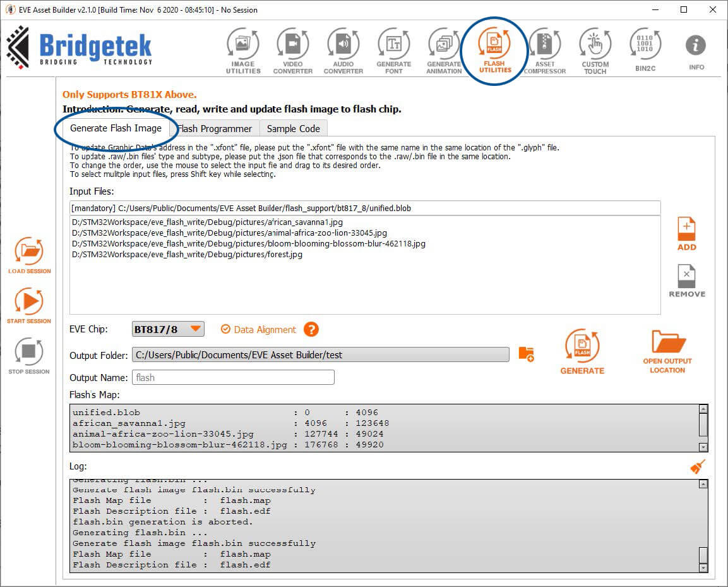This screenshot has height=587, width=728.
Task: Select african_savanna1.jpg in input files
Action: (x=207, y=222)
